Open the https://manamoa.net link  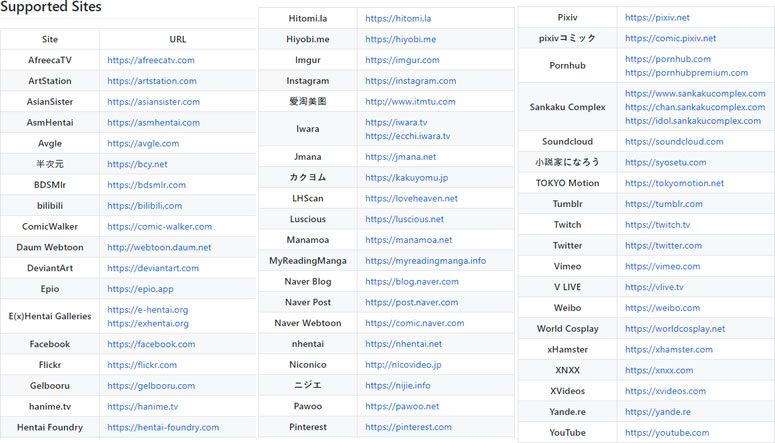[x=409, y=239]
